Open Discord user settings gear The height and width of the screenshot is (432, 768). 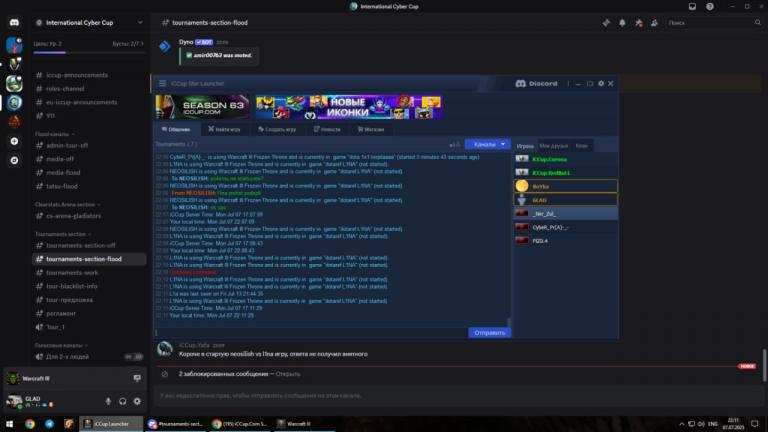[137, 401]
